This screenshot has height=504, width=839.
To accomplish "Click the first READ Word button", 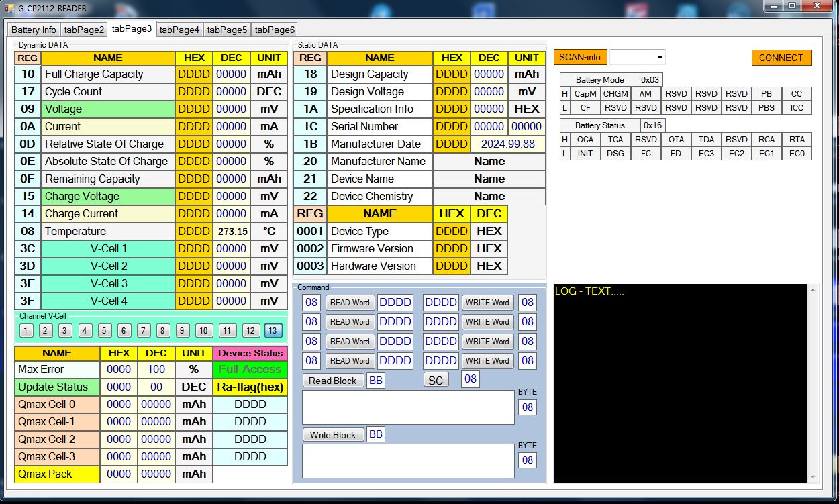I will pos(350,303).
